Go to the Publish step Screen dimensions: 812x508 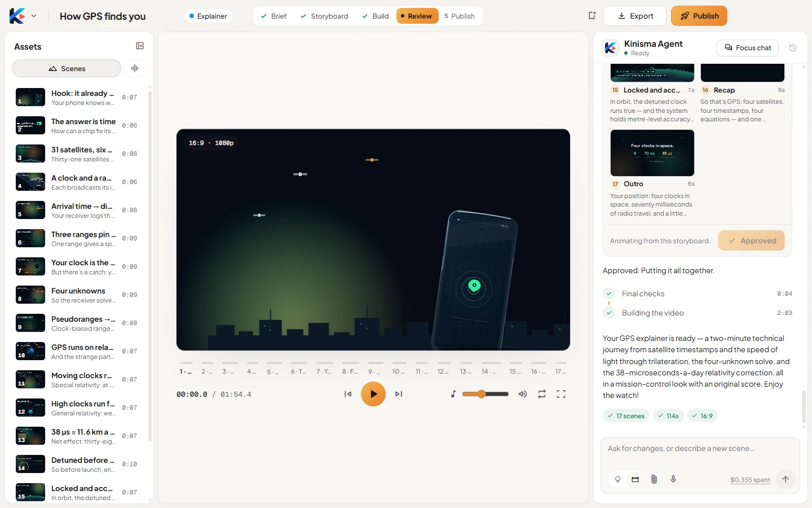[460, 16]
